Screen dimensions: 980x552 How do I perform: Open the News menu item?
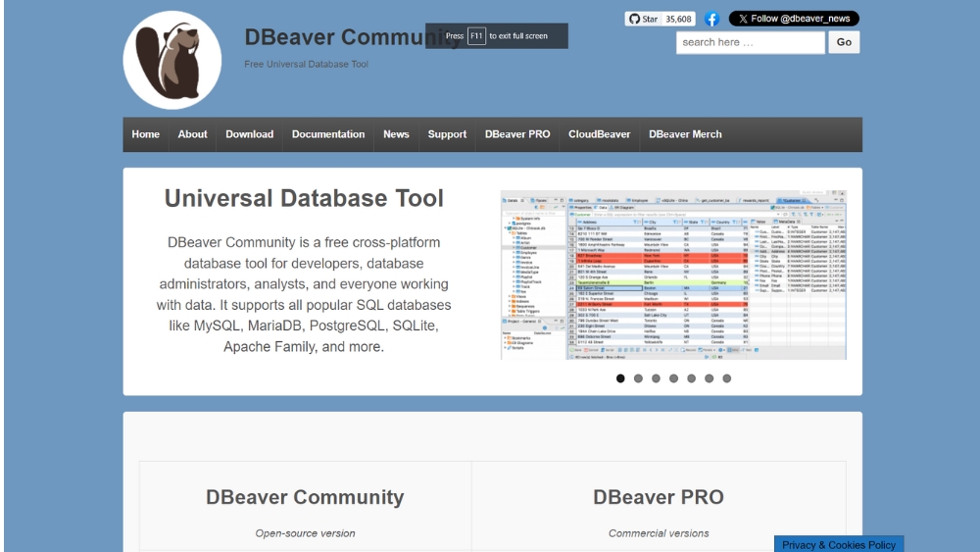(x=396, y=134)
